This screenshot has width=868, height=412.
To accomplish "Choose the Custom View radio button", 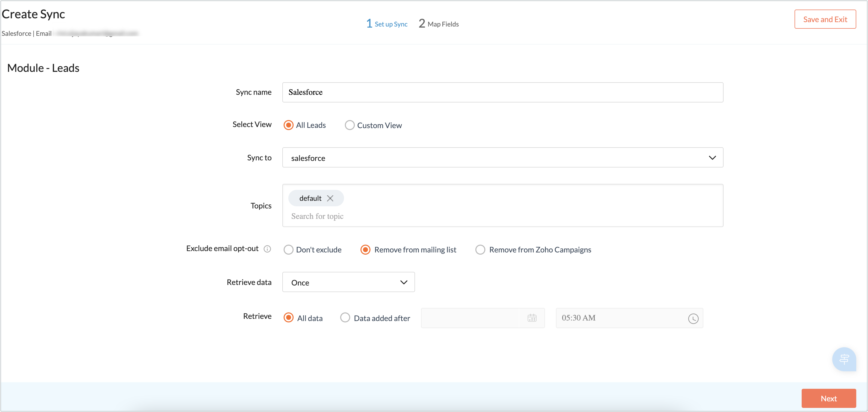I will [349, 125].
